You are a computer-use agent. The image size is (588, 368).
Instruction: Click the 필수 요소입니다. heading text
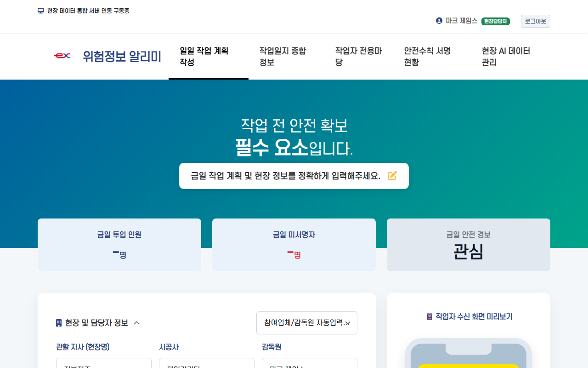[294, 148]
